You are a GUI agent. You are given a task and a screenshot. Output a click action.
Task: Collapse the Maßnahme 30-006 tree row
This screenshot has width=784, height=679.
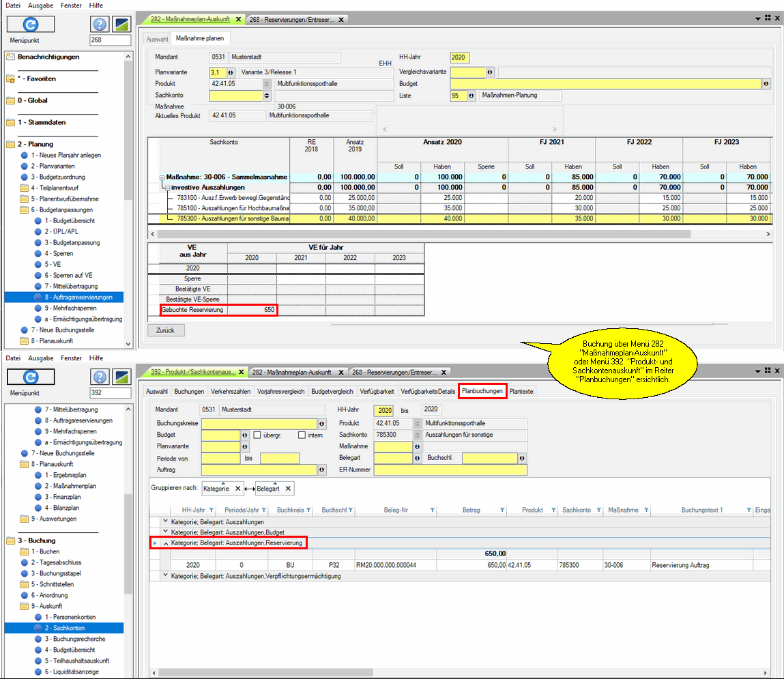coord(162,177)
